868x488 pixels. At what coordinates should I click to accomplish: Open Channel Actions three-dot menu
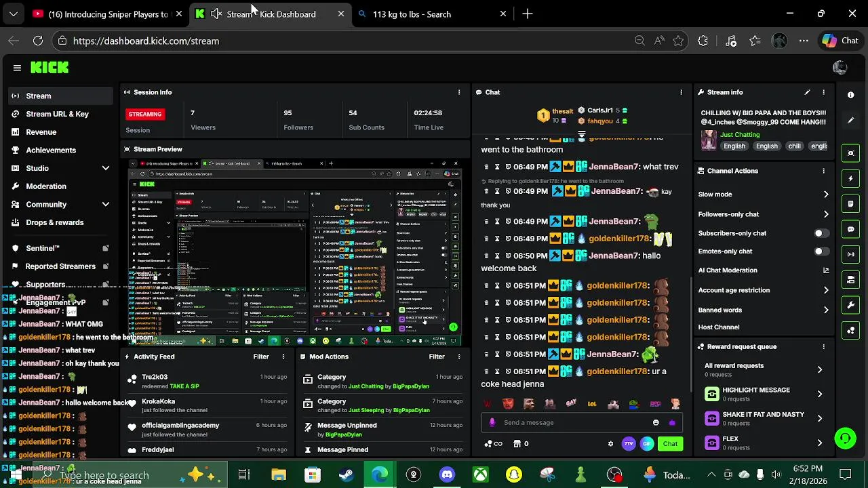tap(824, 171)
